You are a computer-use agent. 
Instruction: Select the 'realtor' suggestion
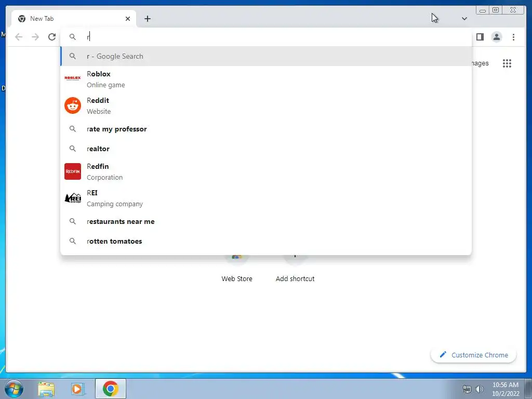[x=266, y=149]
